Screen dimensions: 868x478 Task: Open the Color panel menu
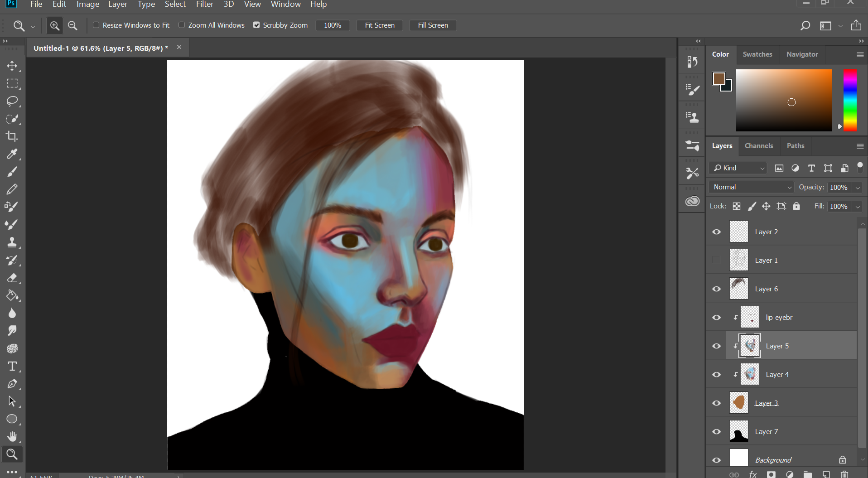[860, 54]
